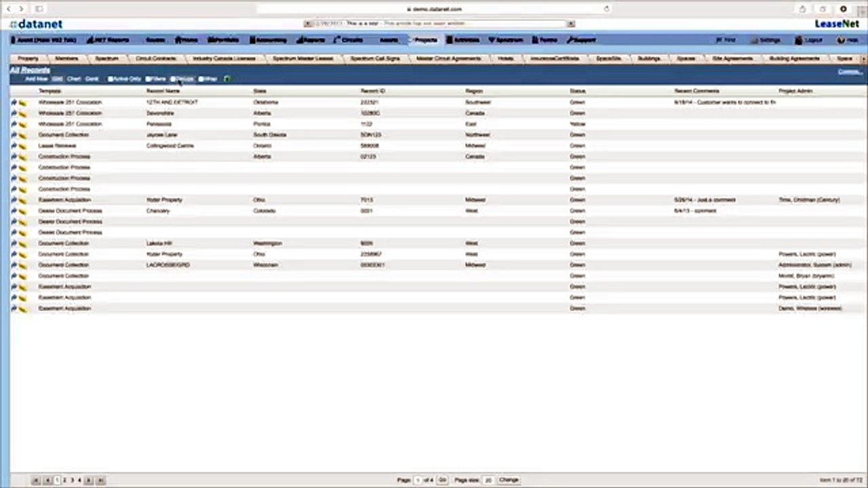This screenshot has width=868, height=488.
Task: Click the Region column header
Action: [x=474, y=91]
